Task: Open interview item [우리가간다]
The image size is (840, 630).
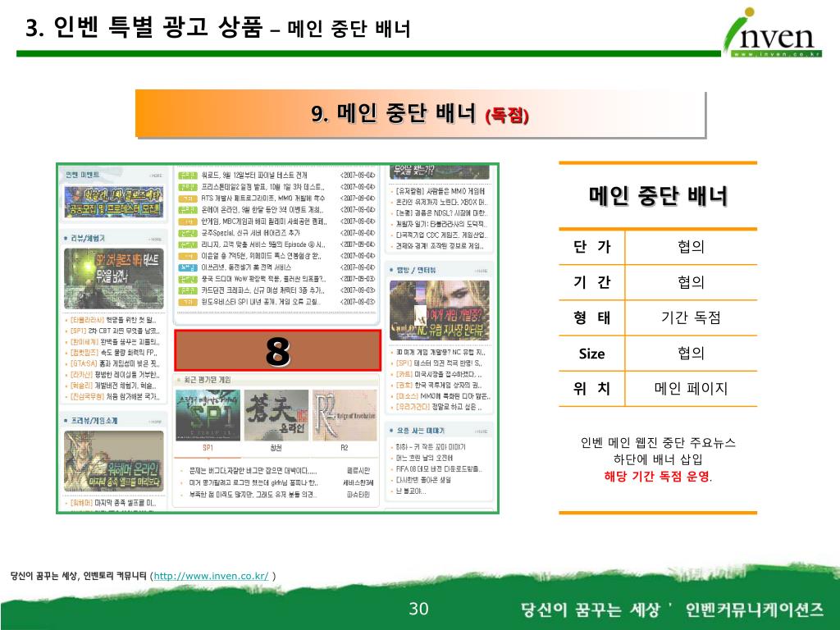Action: [x=438, y=407]
